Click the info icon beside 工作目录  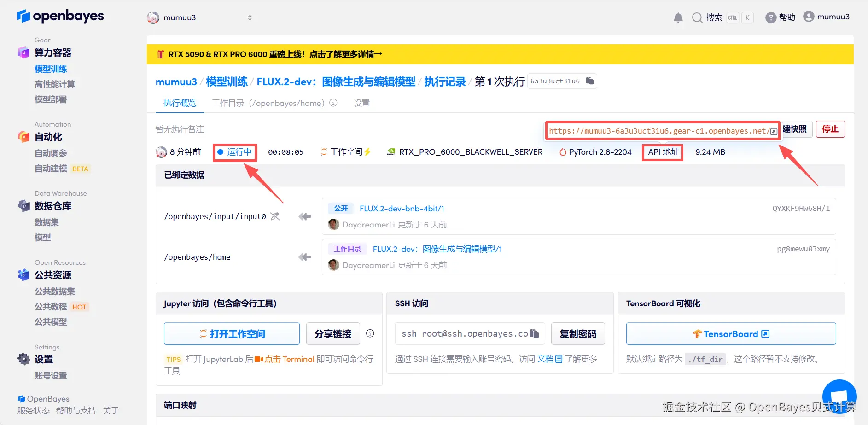coord(333,103)
